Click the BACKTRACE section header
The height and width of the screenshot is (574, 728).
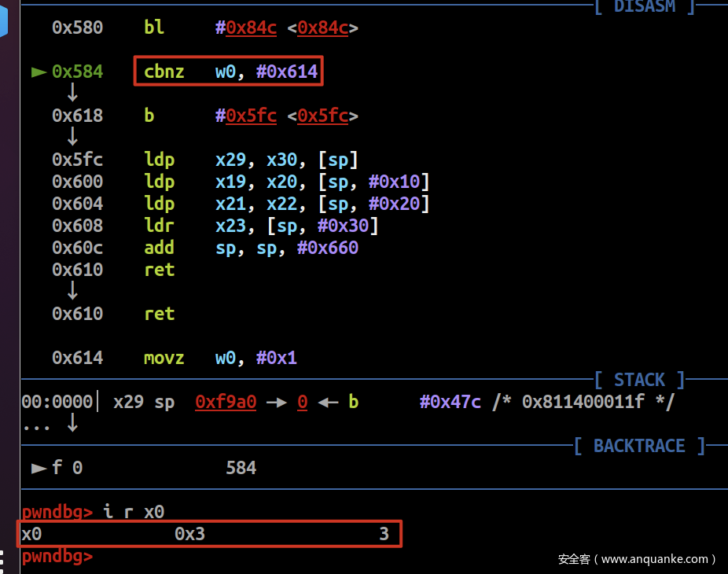(639, 446)
